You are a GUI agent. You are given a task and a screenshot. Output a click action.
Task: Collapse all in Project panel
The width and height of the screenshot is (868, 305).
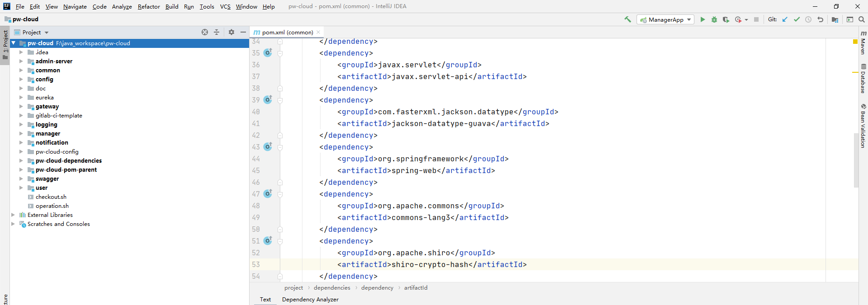click(x=217, y=32)
